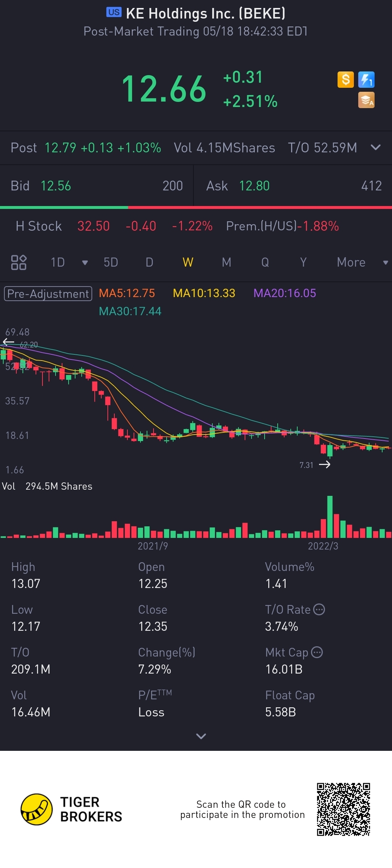Tap the chart left arrow near 62.20
Image resolution: width=392 pixels, height=868 pixels.
click(8, 342)
